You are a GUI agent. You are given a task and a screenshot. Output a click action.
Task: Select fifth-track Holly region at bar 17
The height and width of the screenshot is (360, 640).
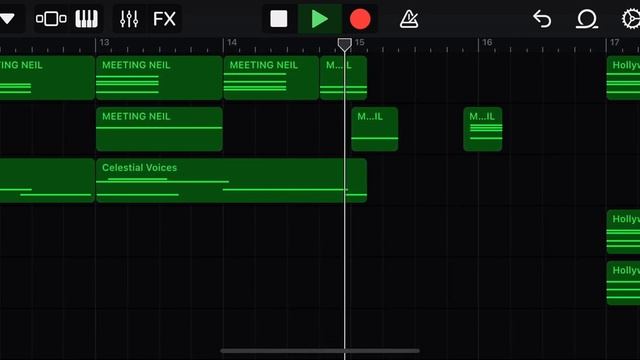click(623, 283)
